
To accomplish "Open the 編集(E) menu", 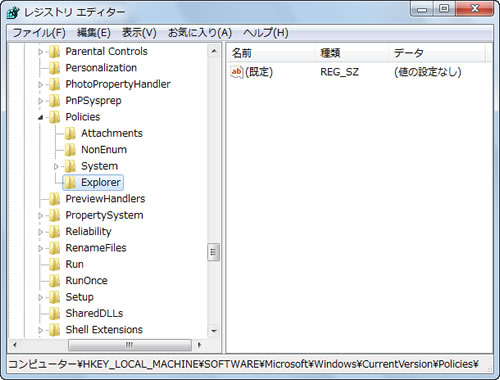I will [x=94, y=33].
